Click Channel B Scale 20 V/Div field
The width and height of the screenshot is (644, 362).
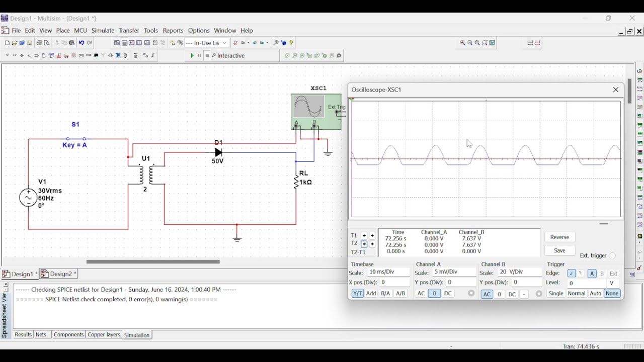(x=520, y=272)
